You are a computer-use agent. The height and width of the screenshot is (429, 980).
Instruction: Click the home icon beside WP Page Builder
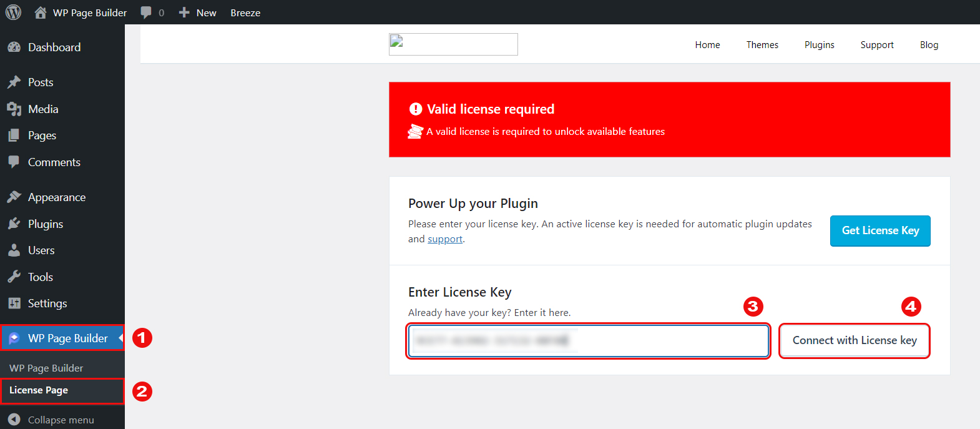pos(41,12)
